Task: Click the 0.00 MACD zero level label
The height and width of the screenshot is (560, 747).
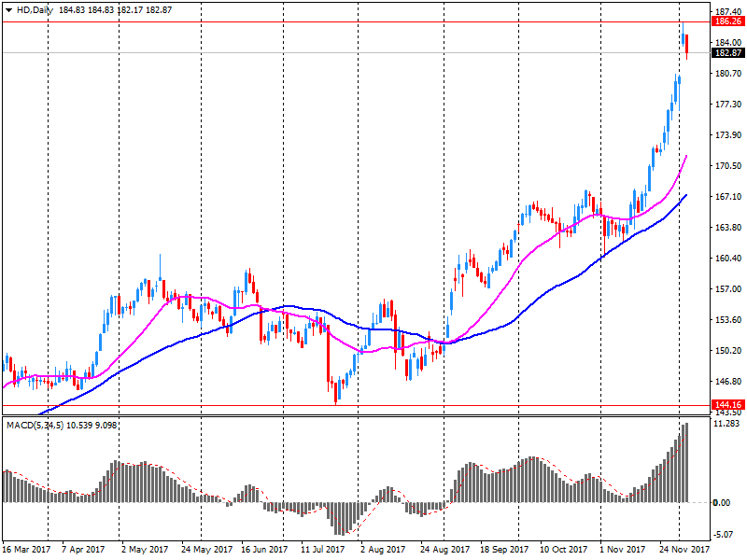Action: point(722,503)
